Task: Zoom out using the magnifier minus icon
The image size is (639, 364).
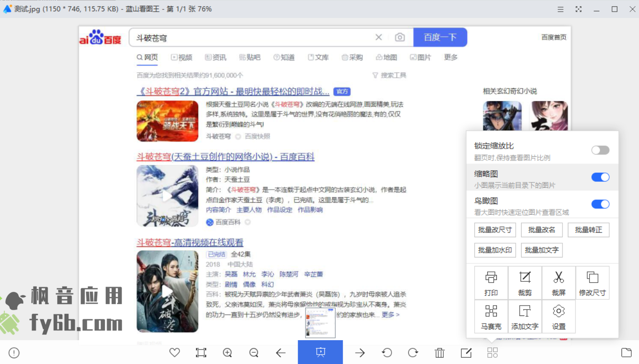Action: coord(254,353)
